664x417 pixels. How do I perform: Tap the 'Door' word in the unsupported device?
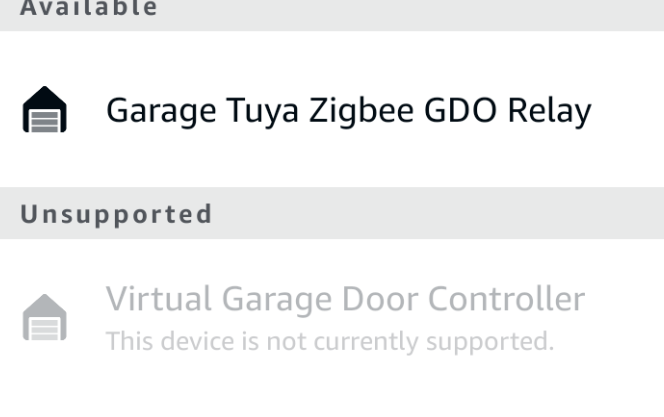380,299
